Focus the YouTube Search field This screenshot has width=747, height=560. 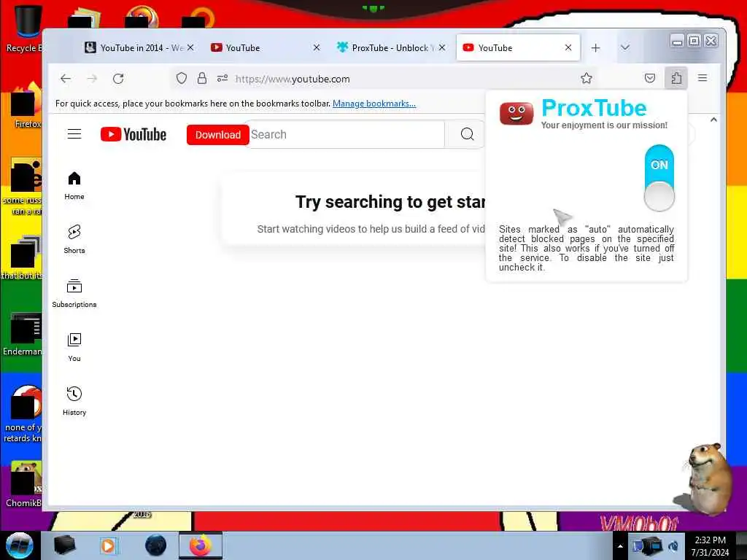tap(347, 134)
